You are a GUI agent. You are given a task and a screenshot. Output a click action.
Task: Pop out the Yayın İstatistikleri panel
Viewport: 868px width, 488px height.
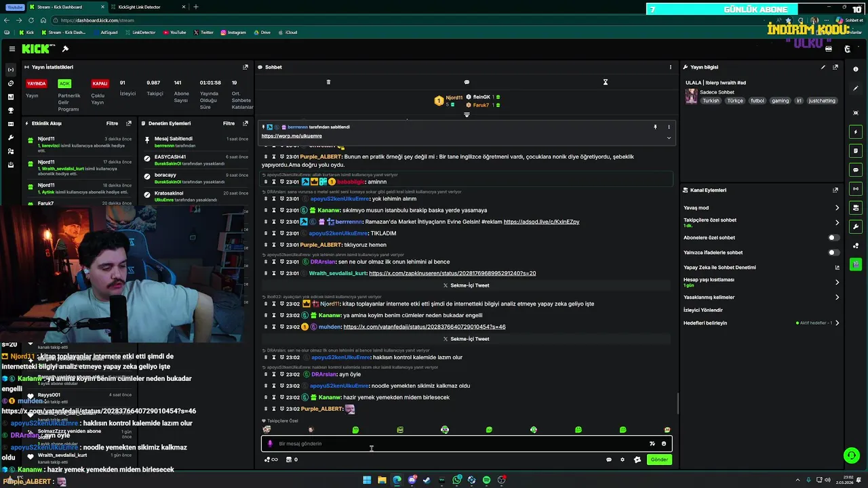tap(245, 67)
